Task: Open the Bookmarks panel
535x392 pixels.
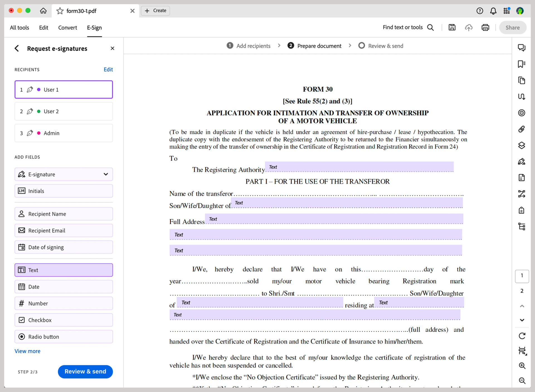Action: 521,64
